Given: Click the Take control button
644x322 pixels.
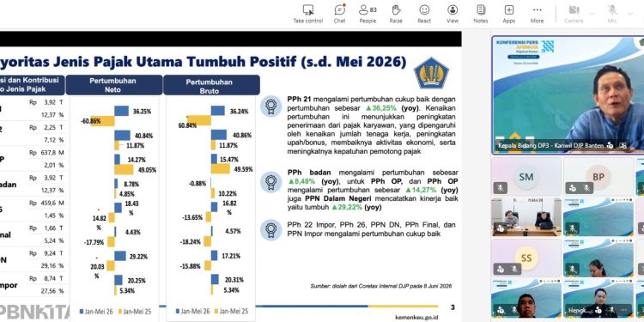Looking at the screenshot, I should 308,14.
